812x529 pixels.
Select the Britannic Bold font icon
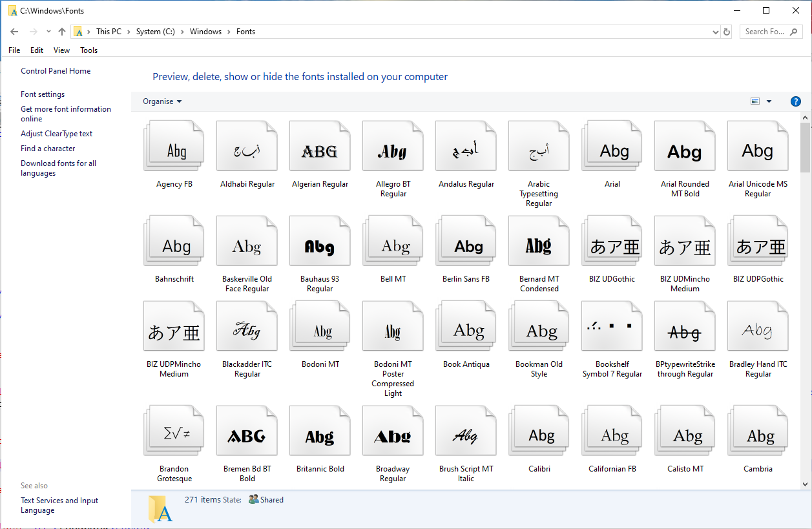coord(320,431)
